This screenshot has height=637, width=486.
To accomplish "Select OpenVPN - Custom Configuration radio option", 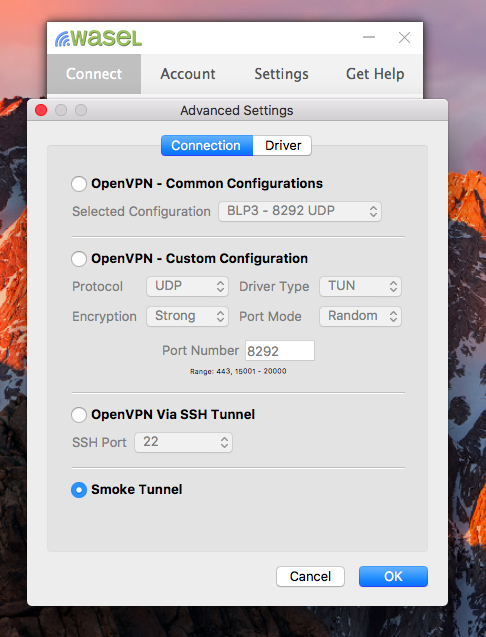I will click(79, 258).
